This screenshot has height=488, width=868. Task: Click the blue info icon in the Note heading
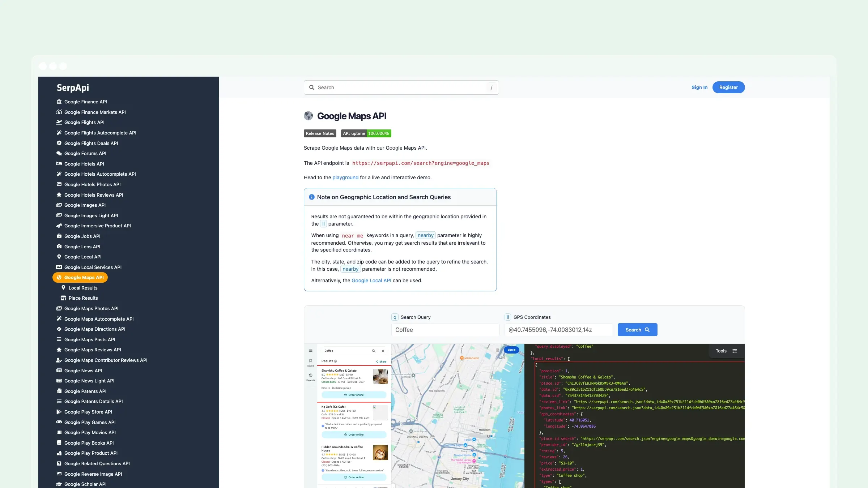(x=312, y=197)
